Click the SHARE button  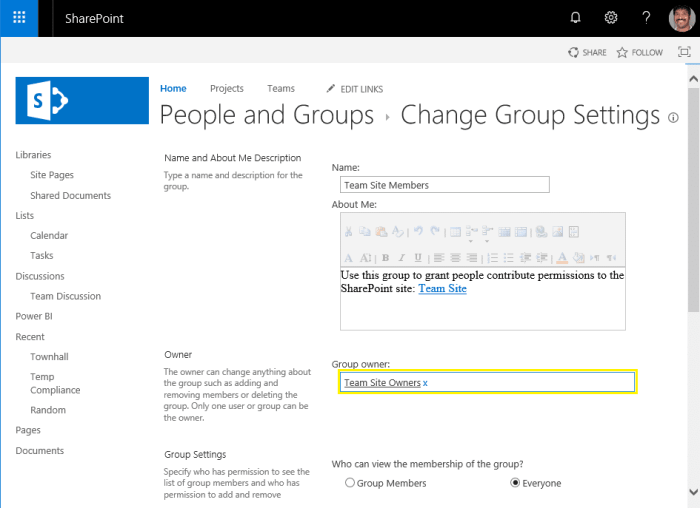[x=587, y=52]
